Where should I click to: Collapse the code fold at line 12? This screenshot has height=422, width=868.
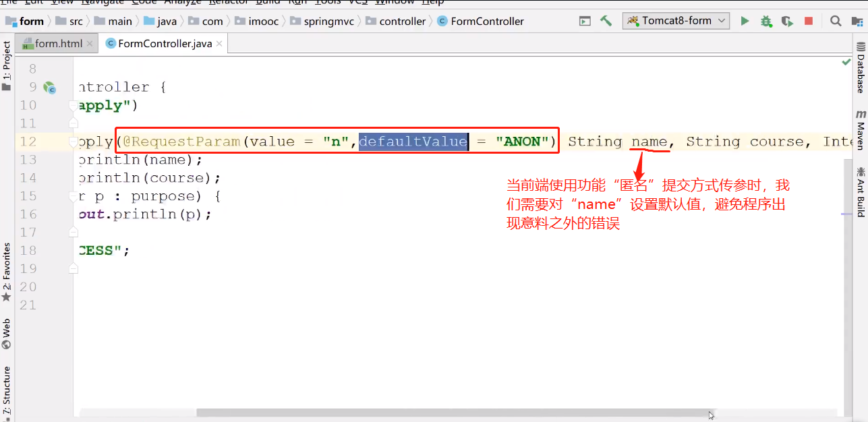74,142
